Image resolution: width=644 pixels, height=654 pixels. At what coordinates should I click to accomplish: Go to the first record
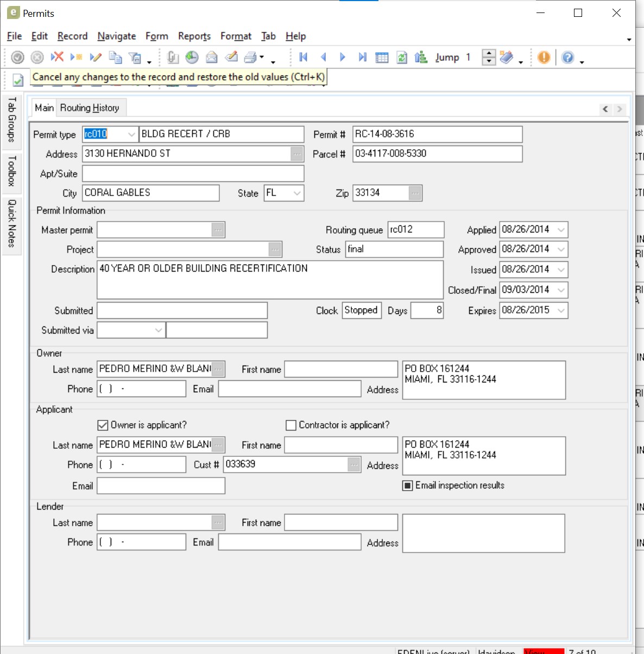coord(304,57)
